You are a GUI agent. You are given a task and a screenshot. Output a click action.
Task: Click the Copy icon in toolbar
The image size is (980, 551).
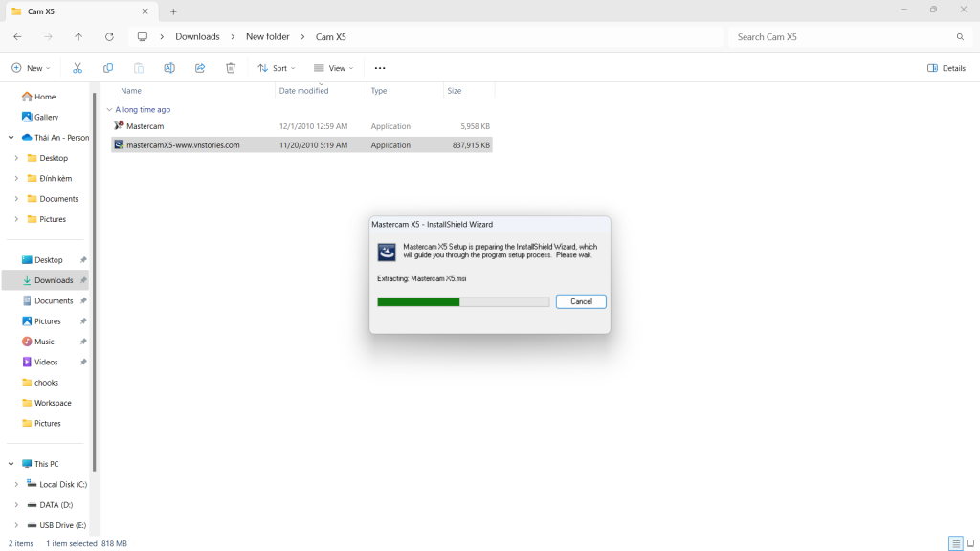coord(108,68)
